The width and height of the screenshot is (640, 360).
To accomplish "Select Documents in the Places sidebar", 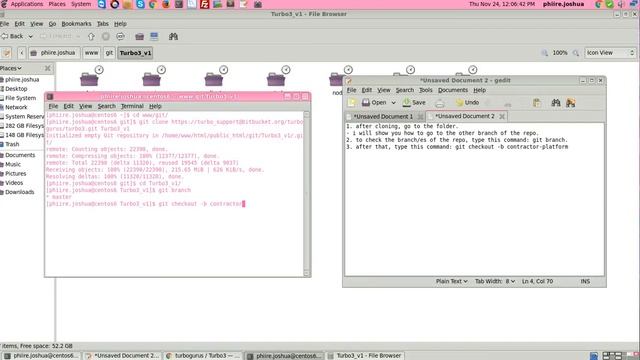I will (20, 156).
